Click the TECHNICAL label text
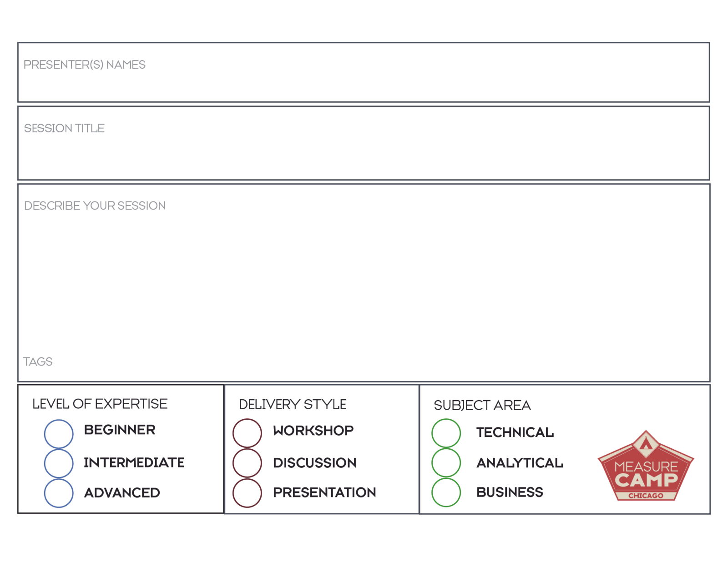Viewport: 728px width, 562px height. pos(515,432)
